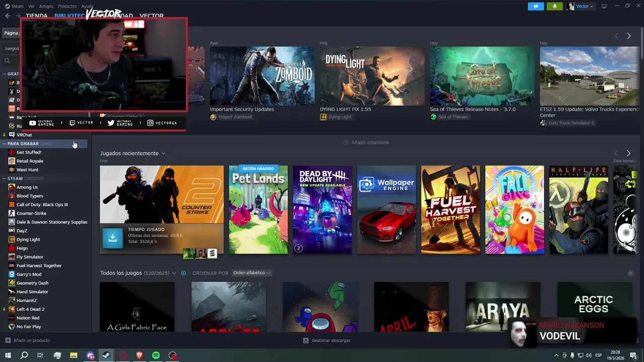Open Important Security Updates news link
Image resolution: width=644 pixels, height=362 pixels.
tap(242, 109)
